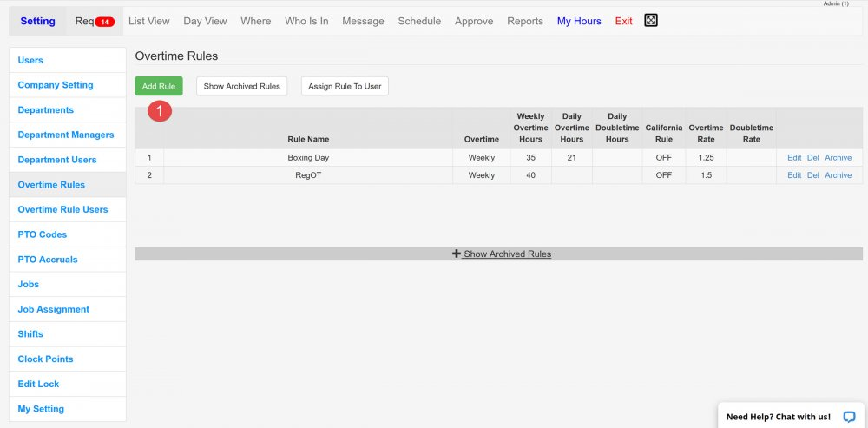Screen dimensions: 868x428
Task: Open Clock Points settings page
Action: (45, 359)
